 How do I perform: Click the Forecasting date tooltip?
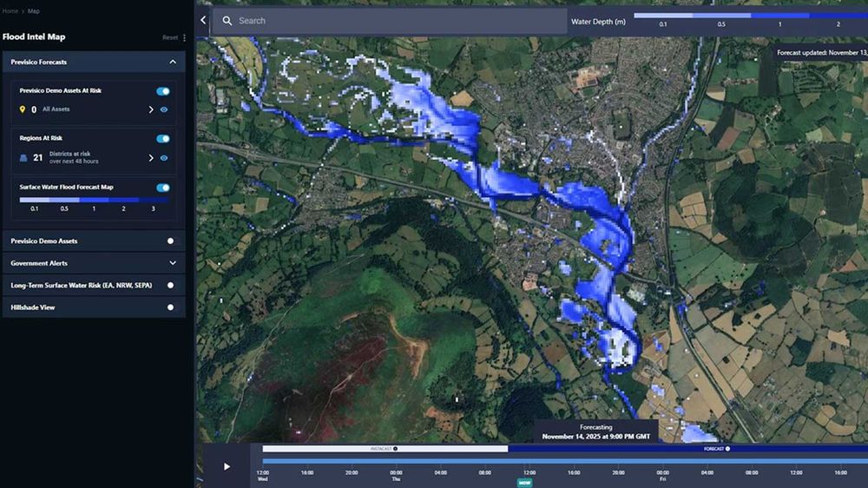[x=596, y=432]
